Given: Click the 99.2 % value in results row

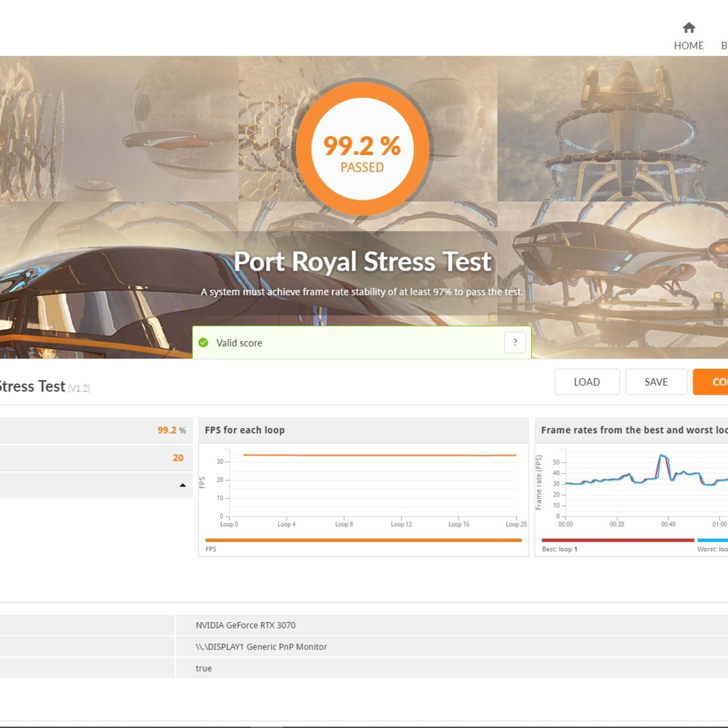Looking at the screenshot, I should 171,430.
